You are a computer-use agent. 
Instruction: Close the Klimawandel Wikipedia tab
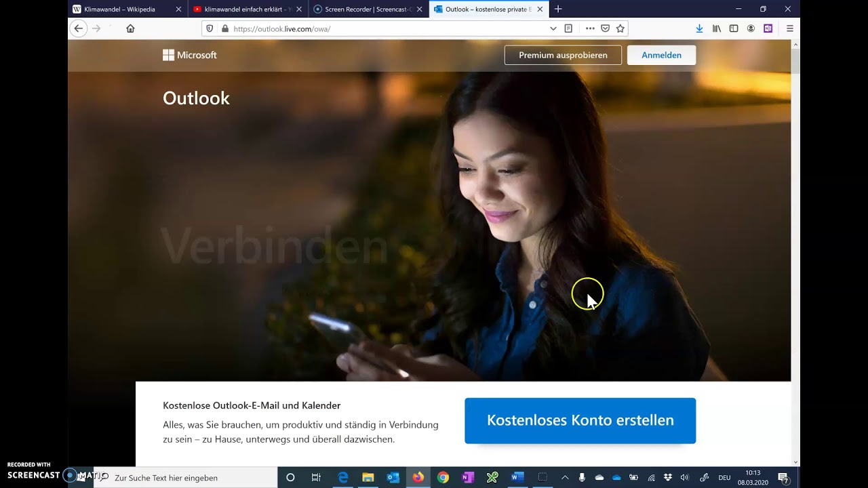tap(178, 9)
